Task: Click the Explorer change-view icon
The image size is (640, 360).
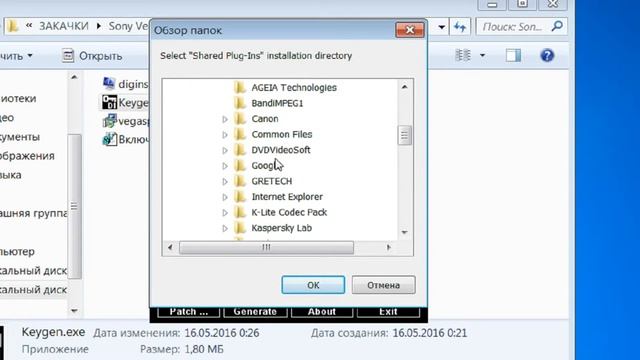Action: 463,55
